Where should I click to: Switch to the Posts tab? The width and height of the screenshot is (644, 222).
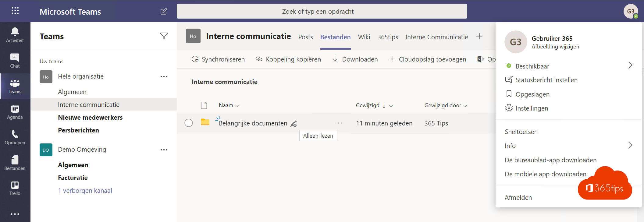coord(306,37)
